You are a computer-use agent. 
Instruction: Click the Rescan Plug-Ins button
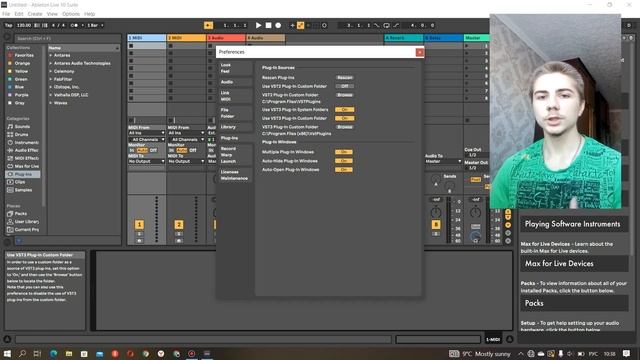pos(344,78)
